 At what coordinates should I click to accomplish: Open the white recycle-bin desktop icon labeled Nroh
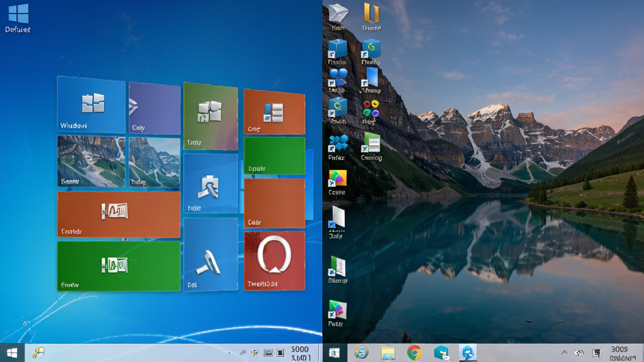338,17
